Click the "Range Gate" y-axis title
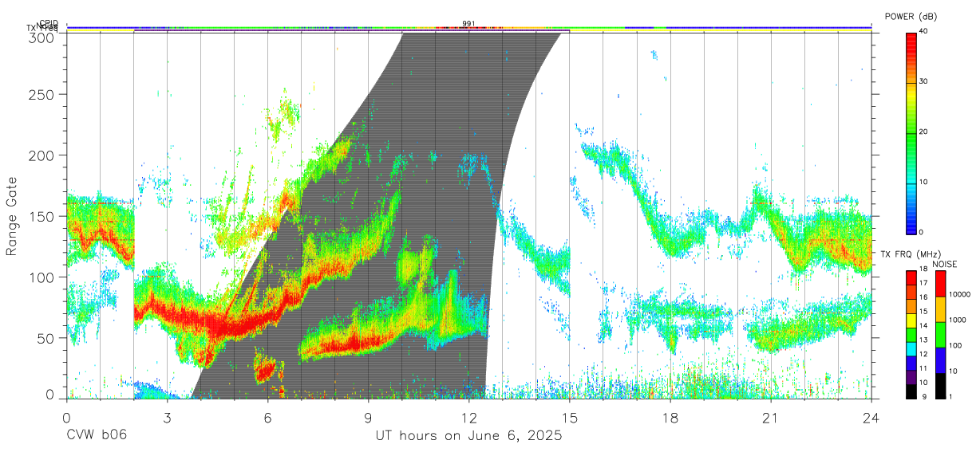This screenshot has height=452, width=980. pos(12,216)
